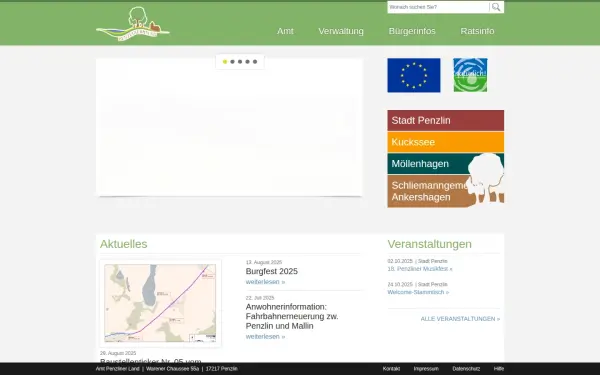Viewport: 600px width, 375px height.
Task: Open the Burgfest 2025 headline
Action: coord(272,271)
